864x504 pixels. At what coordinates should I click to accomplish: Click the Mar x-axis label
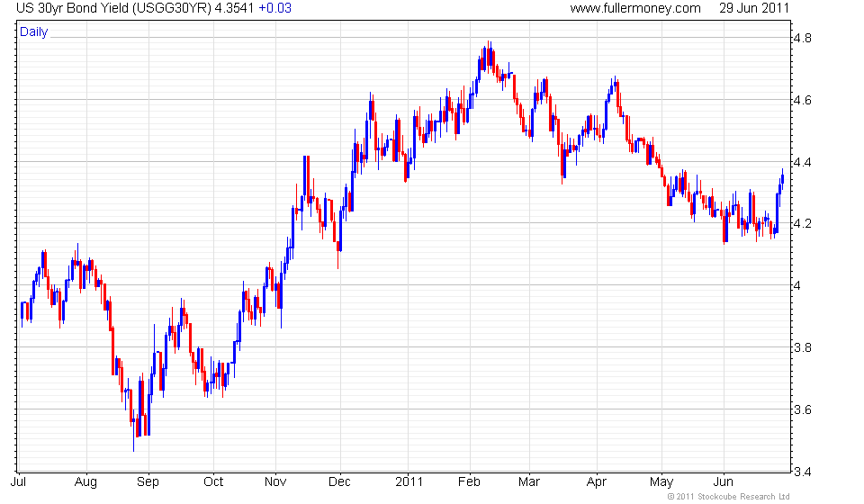[x=529, y=481]
